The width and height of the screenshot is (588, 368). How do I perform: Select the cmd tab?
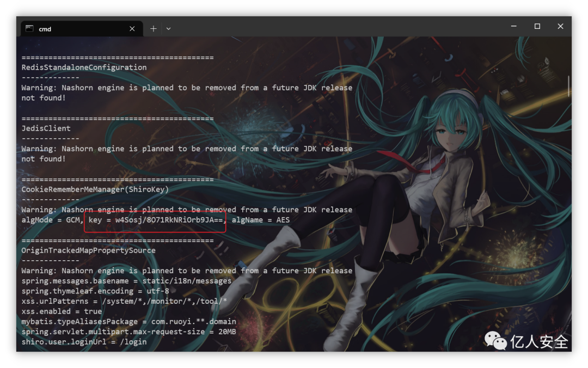tap(82, 28)
